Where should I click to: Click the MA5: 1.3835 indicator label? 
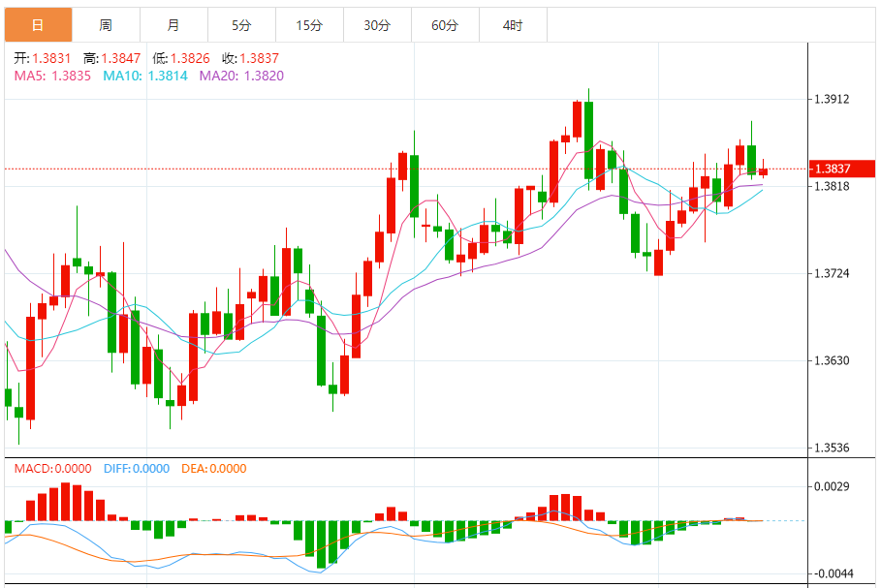[52, 76]
